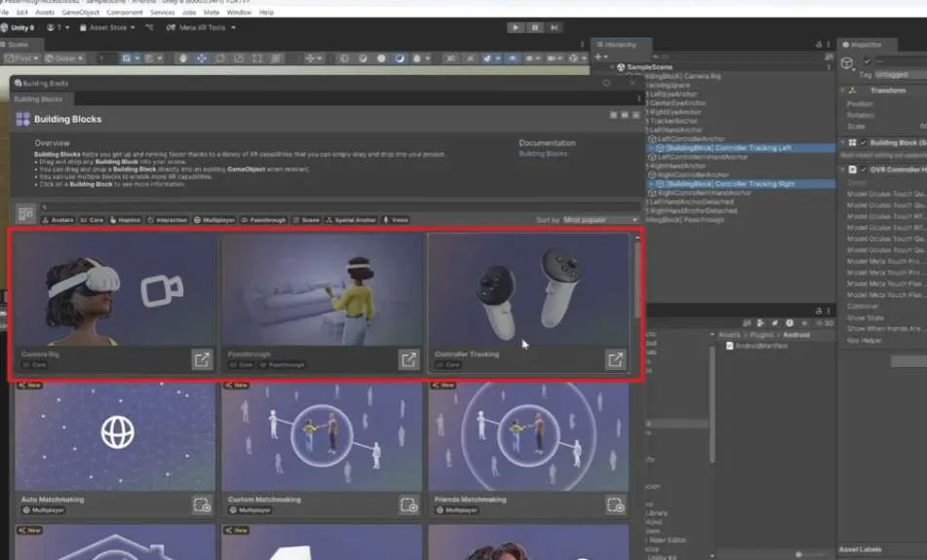Click the Controller Tracking block's add icon

point(615,359)
